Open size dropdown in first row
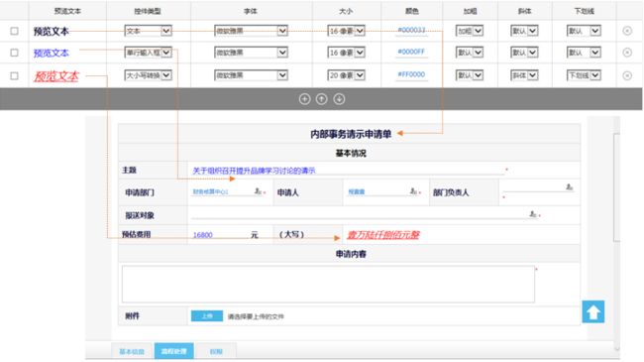Image resolution: width=644 pixels, height=362 pixels. [x=346, y=31]
